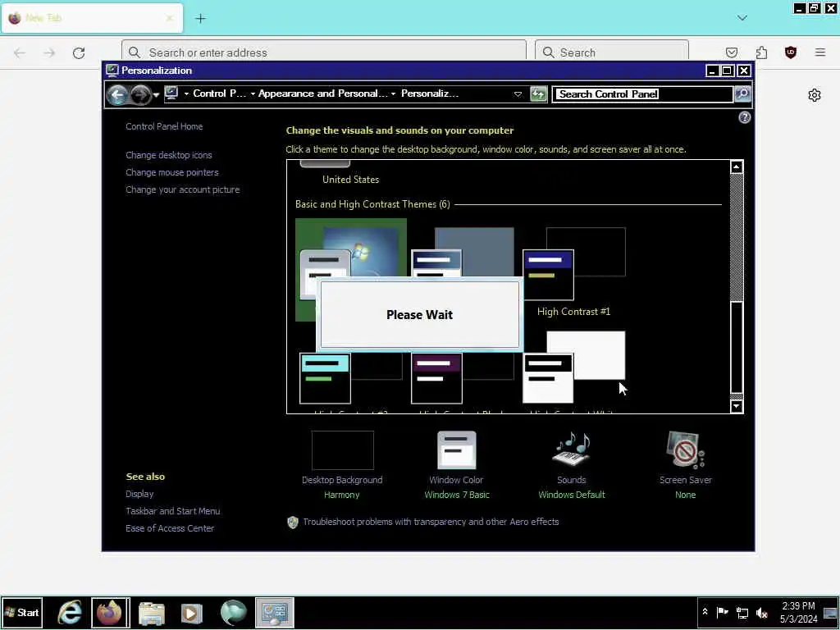Reload page in Firefox toolbar
Image resolution: width=840 pixels, height=630 pixels.
click(x=79, y=52)
